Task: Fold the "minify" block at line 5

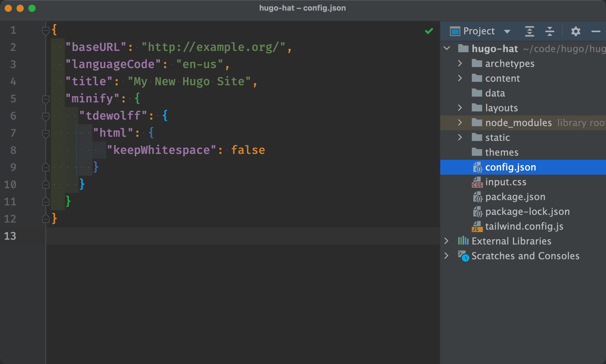Action: pyautogui.click(x=46, y=99)
